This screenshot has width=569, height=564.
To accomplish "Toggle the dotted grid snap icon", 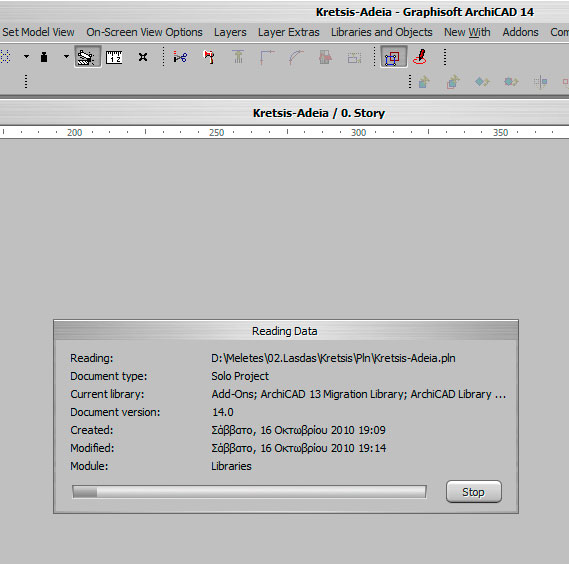I will (x=5, y=57).
